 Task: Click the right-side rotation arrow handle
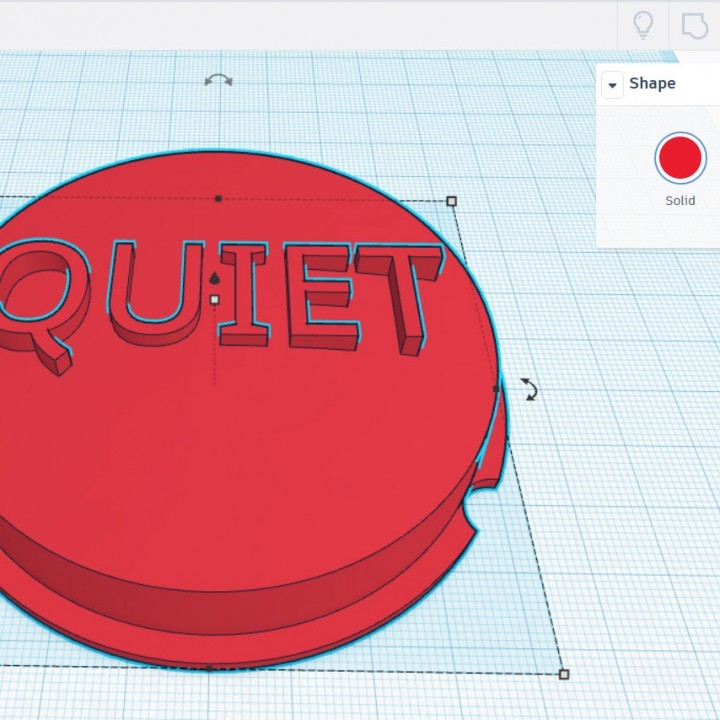(x=529, y=389)
